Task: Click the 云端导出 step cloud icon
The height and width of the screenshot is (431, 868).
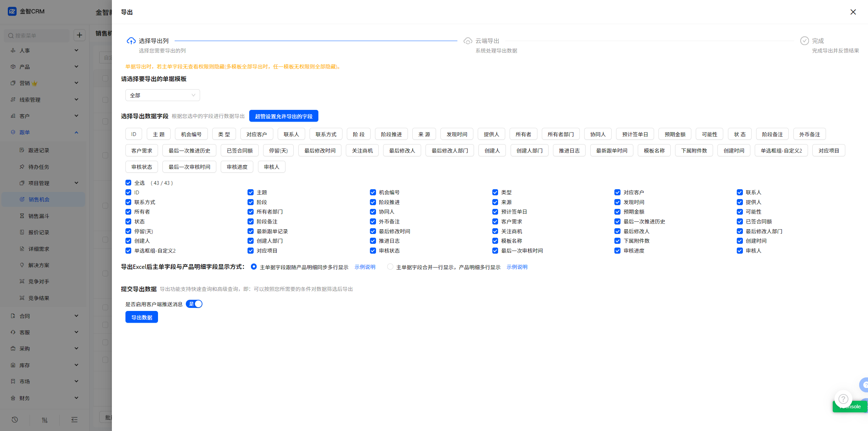Action: tap(468, 41)
